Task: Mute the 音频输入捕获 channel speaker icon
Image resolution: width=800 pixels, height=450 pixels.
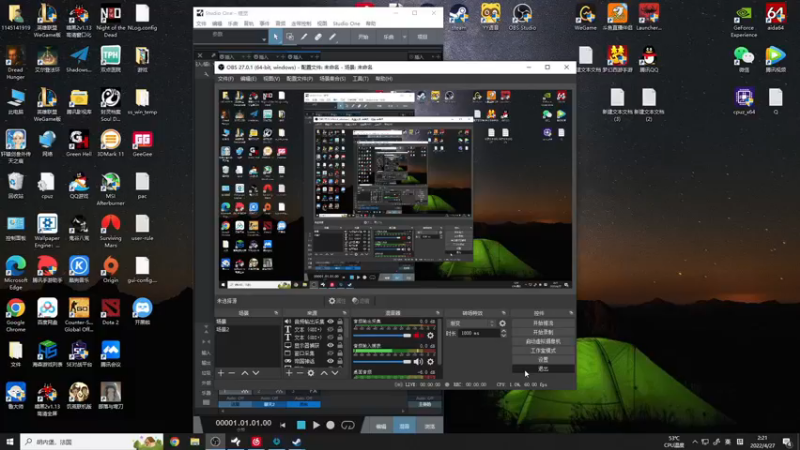Action: (x=418, y=361)
